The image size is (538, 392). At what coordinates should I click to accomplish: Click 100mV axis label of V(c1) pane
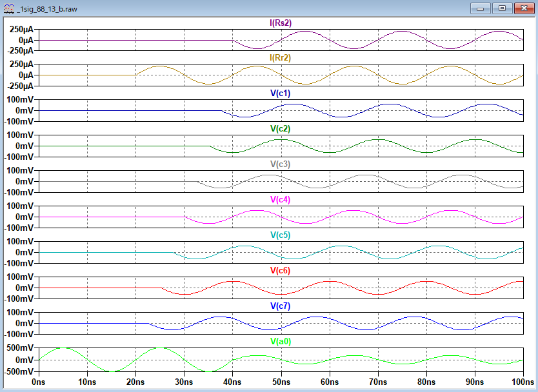point(20,100)
